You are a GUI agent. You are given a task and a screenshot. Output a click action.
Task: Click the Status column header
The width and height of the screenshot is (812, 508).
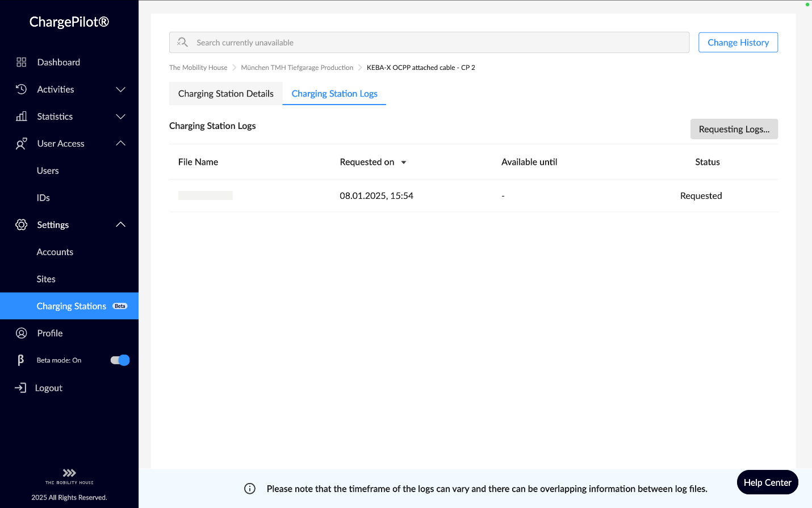[708, 162]
